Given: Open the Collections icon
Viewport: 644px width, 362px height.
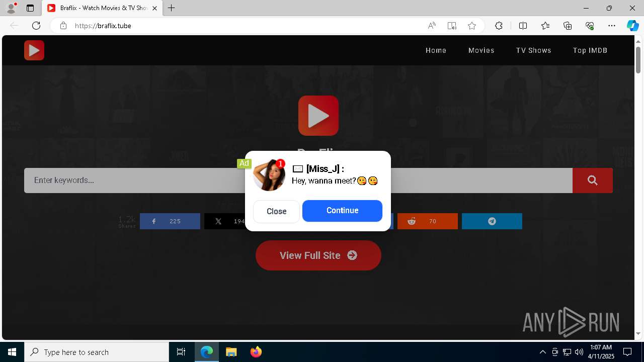Looking at the screenshot, I should (x=568, y=26).
